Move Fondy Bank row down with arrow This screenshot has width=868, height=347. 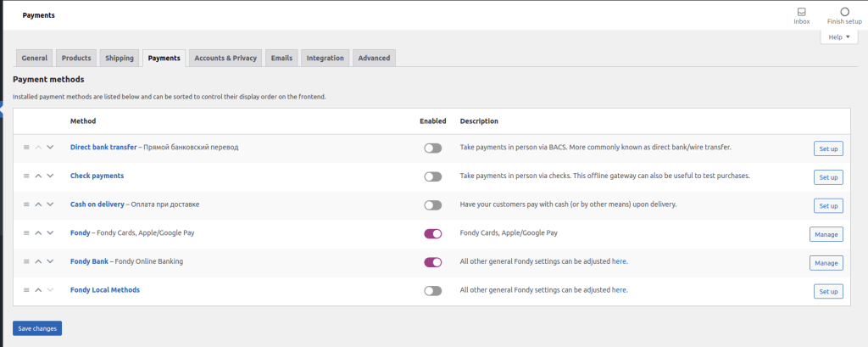[50, 262]
